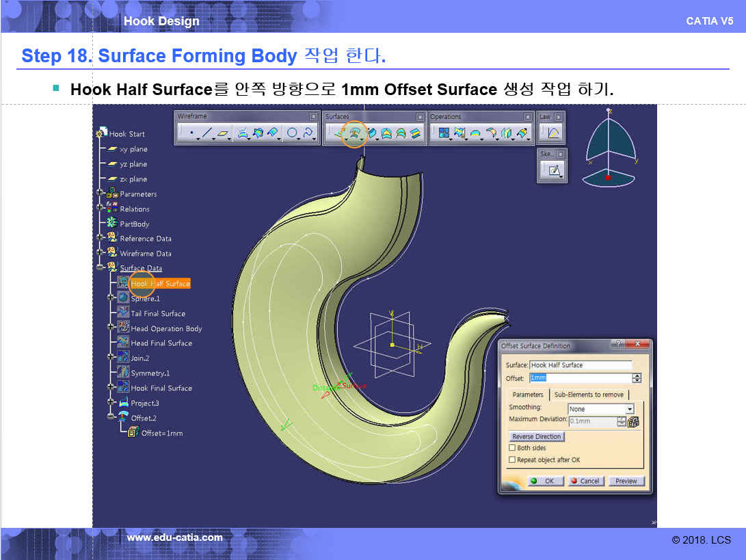Click the Sketcher icon
The width and height of the screenshot is (746, 560).
(x=553, y=170)
